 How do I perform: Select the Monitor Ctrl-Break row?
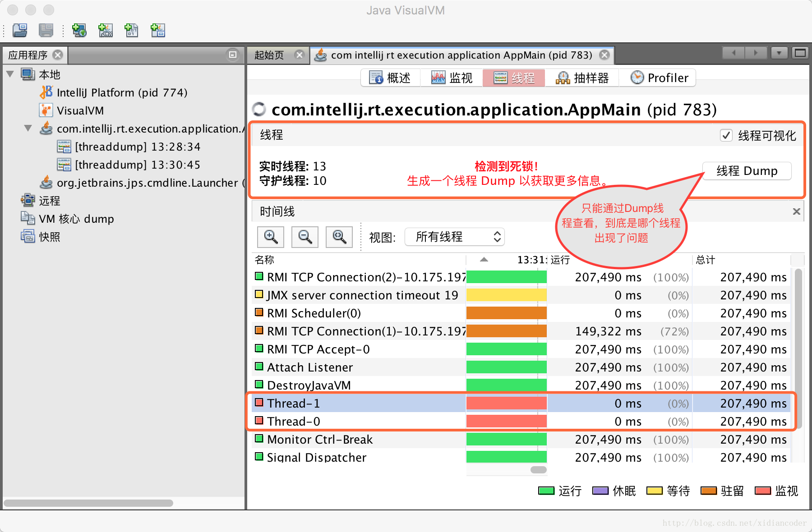tap(521, 439)
